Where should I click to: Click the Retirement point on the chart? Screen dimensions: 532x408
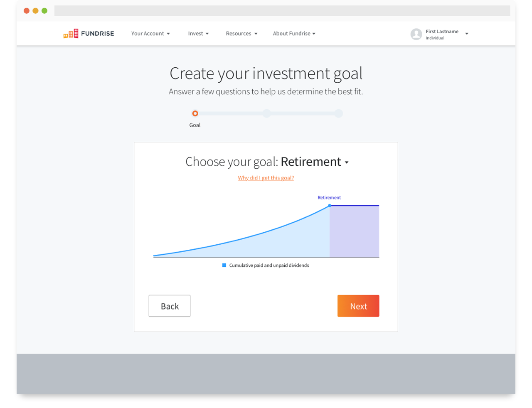(x=330, y=206)
